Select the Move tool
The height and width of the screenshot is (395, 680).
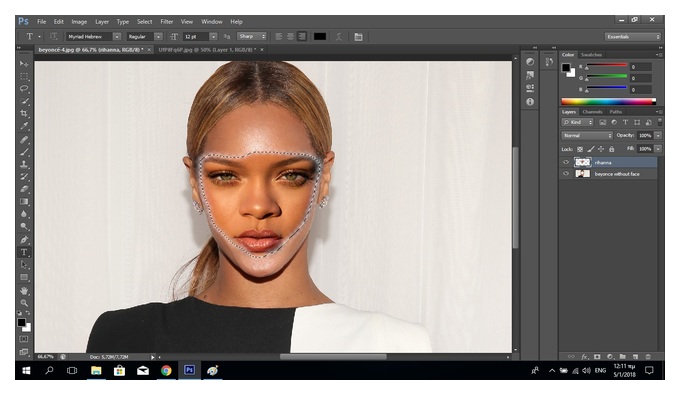click(24, 64)
